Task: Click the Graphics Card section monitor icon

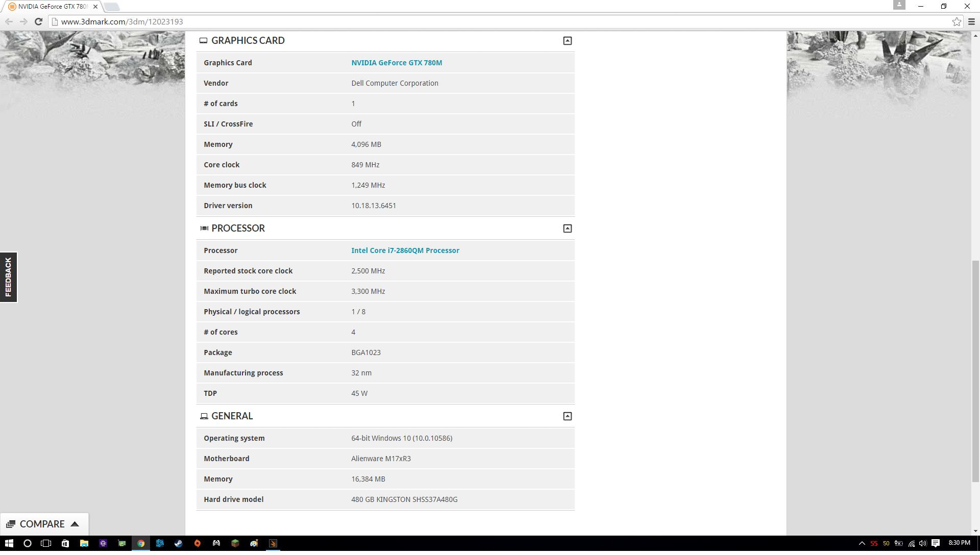Action: (203, 41)
